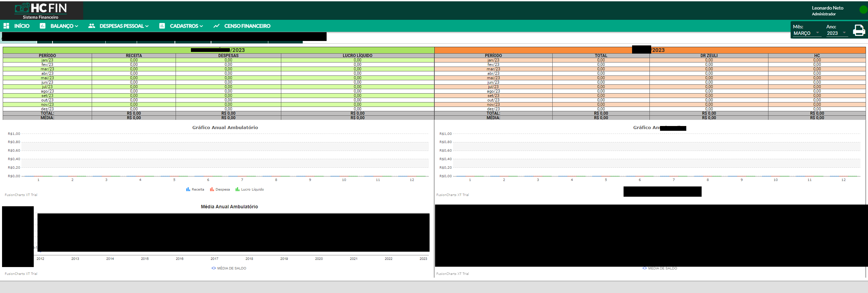The width and height of the screenshot is (868, 293).
Task: Open CENSO FINANCEIRO page
Action: 247,26
